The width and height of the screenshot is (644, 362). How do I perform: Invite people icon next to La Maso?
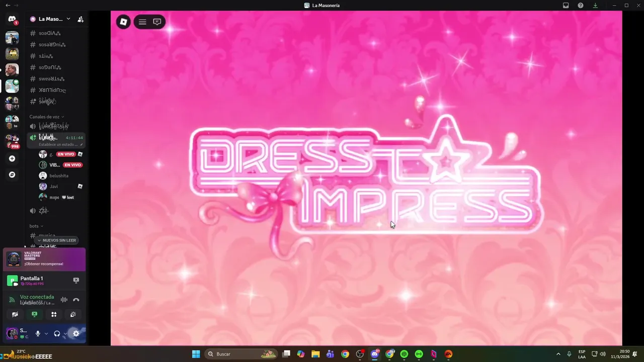coord(80,19)
